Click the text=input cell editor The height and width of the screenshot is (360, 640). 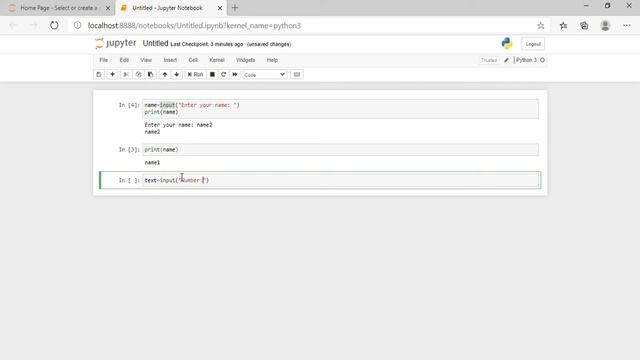point(340,180)
